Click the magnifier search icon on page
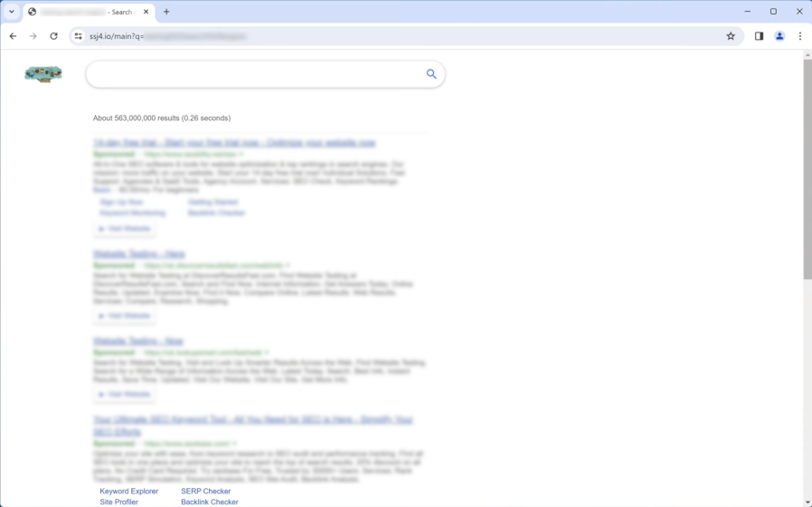This screenshot has width=812, height=507. tap(431, 74)
